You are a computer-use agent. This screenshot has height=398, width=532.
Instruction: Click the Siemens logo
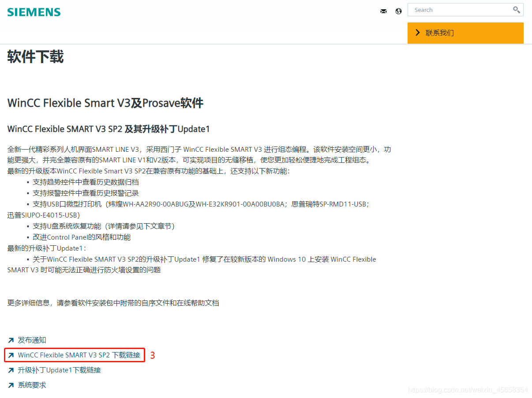coord(34,12)
